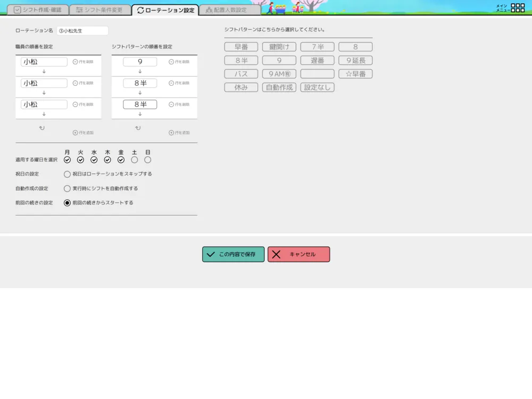
Task: Go to the 配置人数設定 tab
Action: (230, 10)
